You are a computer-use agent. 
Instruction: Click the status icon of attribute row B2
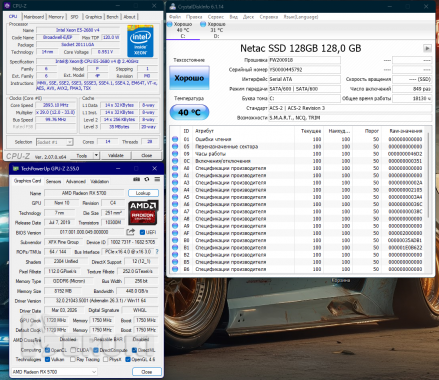click(175, 255)
